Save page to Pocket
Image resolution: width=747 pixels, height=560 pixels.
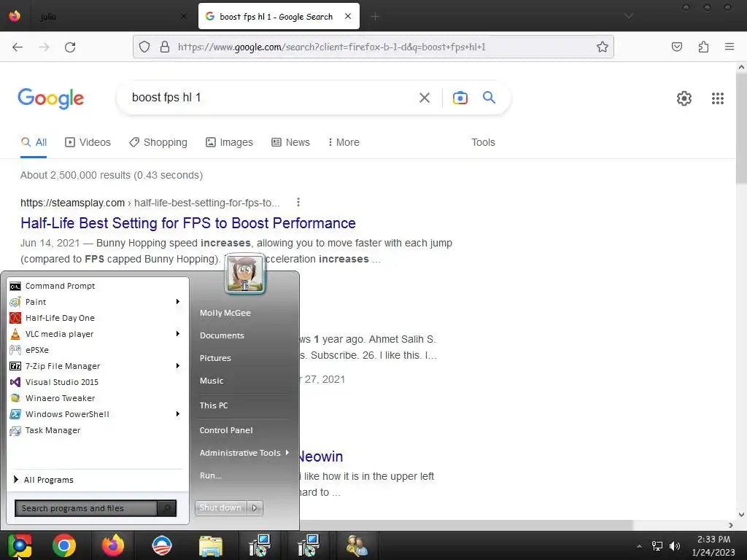676,47
